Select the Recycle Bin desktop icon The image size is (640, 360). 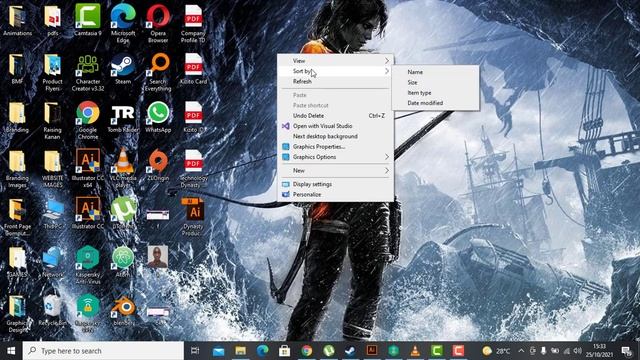52,310
